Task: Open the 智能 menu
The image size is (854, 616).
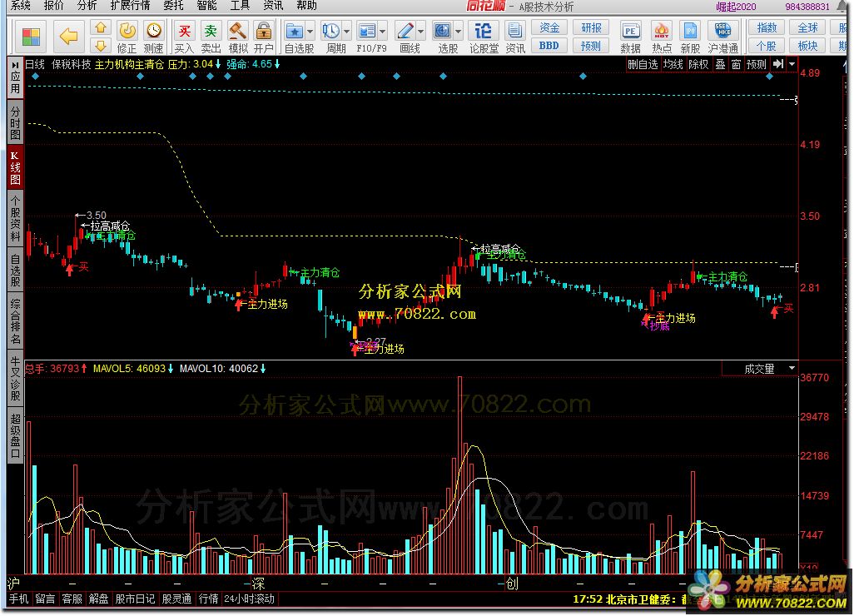Action: (206, 6)
